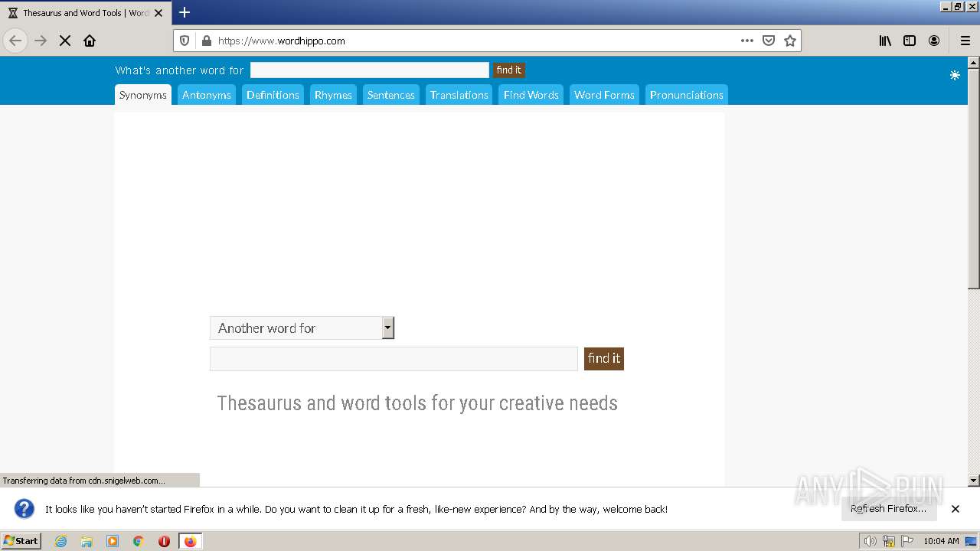Open tracking protection shield icon
Image resolution: width=980 pixels, height=551 pixels.
[x=185, y=41]
